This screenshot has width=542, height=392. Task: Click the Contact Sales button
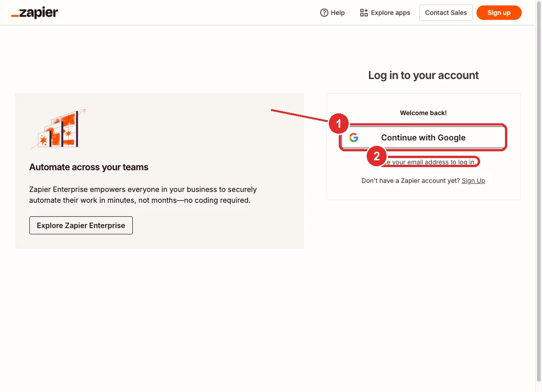pos(446,13)
